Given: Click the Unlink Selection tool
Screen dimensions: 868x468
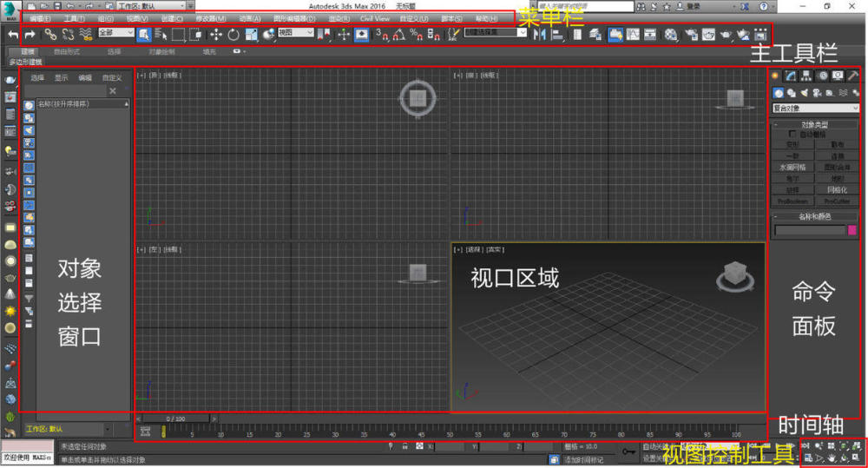Looking at the screenshot, I should pyautogui.click(x=68, y=35).
